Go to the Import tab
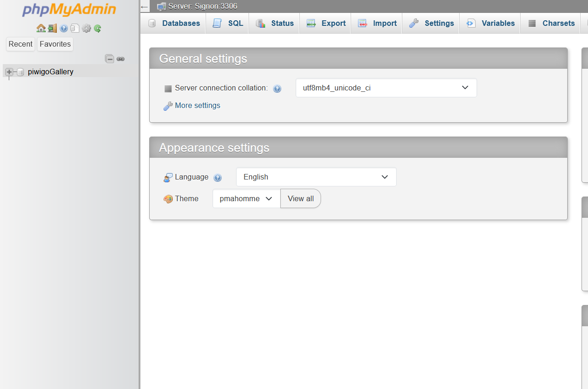588x389 pixels. point(377,23)
